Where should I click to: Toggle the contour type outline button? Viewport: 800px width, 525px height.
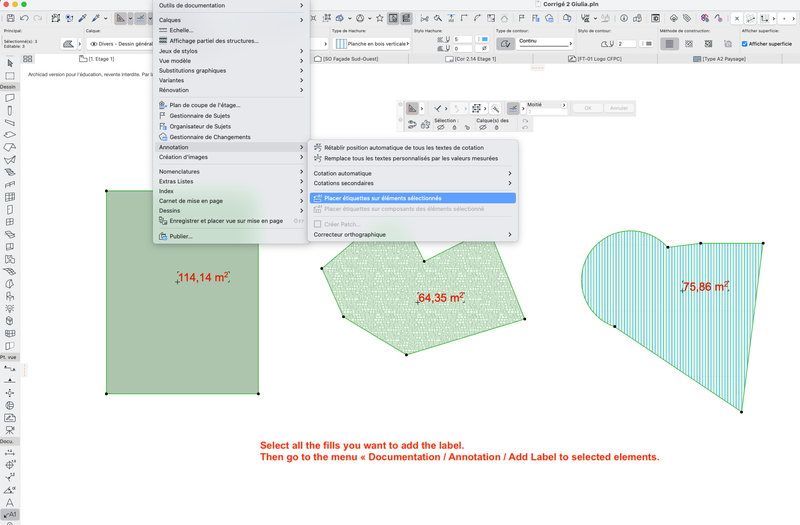click(x=505, y=44)
